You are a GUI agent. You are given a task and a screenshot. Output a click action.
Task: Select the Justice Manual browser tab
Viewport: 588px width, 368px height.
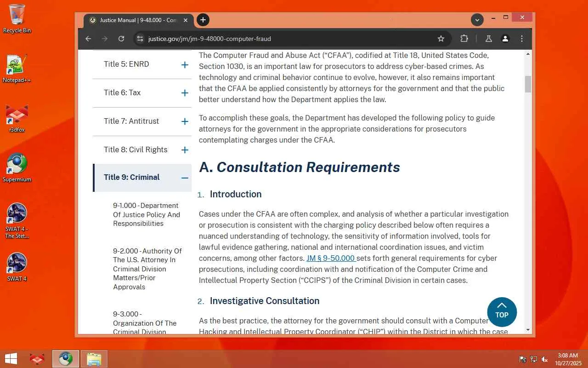tap(139, 20)
